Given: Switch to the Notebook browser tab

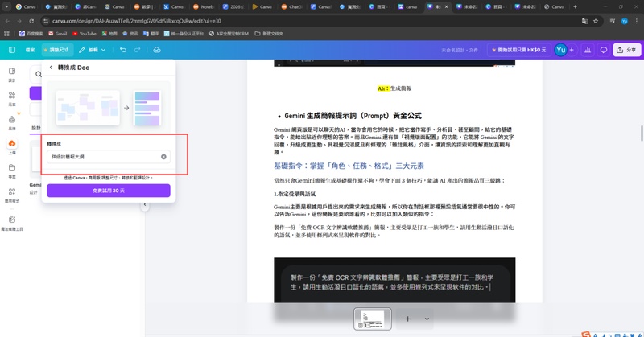Looking at the screenshot, I should 204,6.
